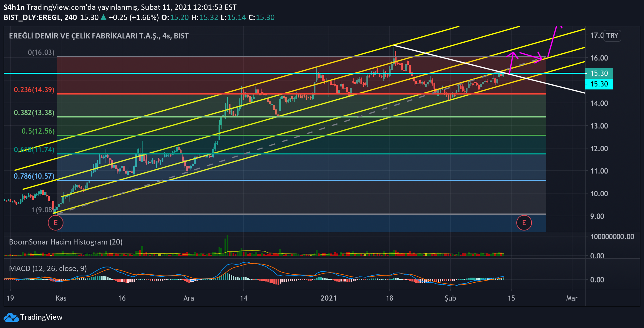644x328 pixels.
Task: Click the left earnings E marker
Action: tap(55, 223)
